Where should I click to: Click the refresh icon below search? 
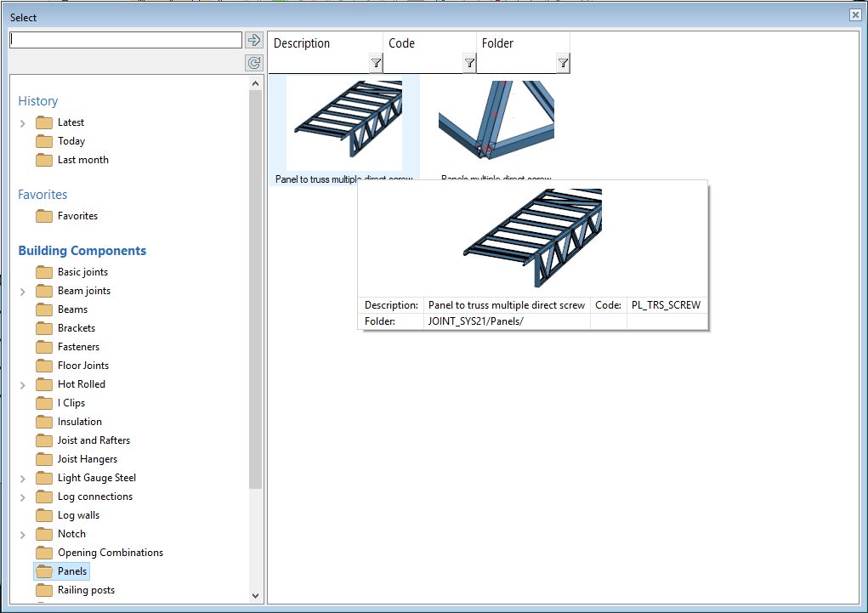[253, 63]
